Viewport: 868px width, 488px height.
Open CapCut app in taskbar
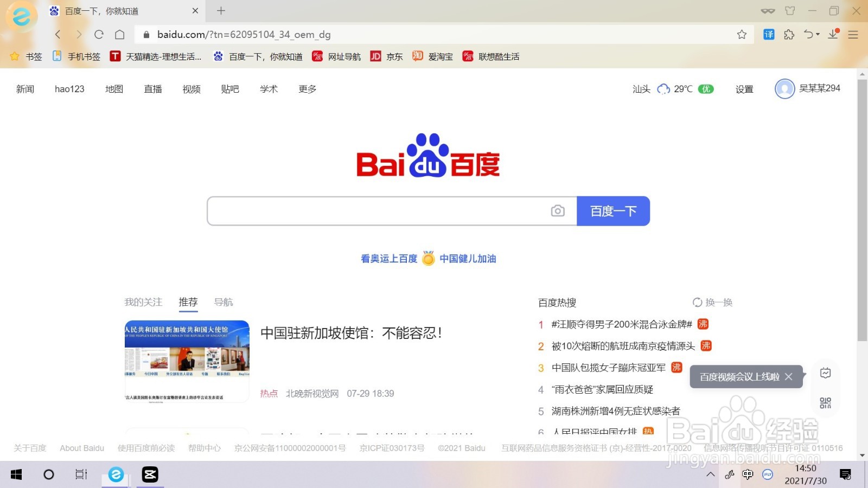pos(150,474)
